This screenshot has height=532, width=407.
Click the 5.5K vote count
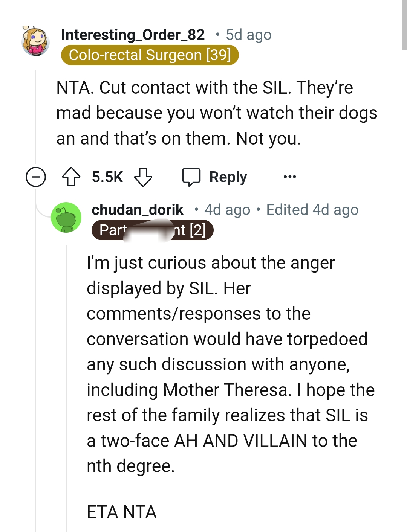coord(107,177)
